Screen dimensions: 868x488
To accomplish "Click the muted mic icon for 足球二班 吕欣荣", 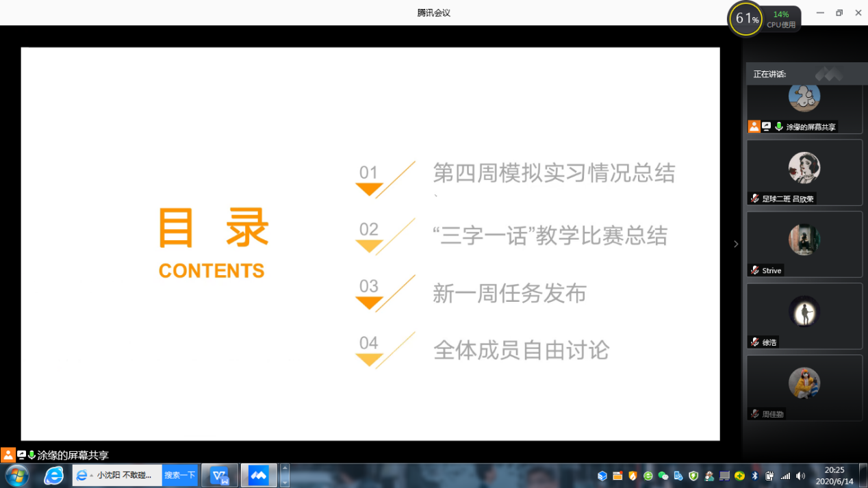I will click(754, 198).
